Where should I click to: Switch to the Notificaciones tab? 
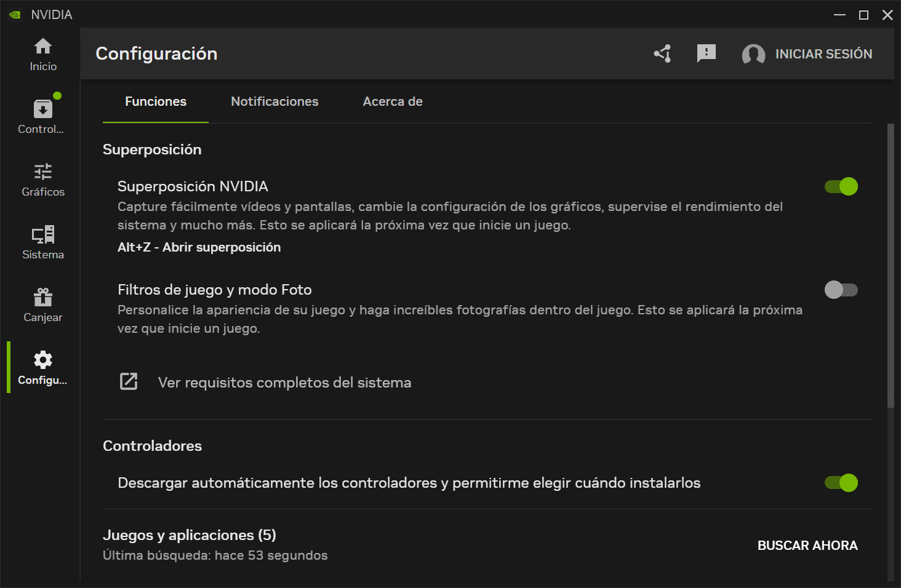coord(274,101)
